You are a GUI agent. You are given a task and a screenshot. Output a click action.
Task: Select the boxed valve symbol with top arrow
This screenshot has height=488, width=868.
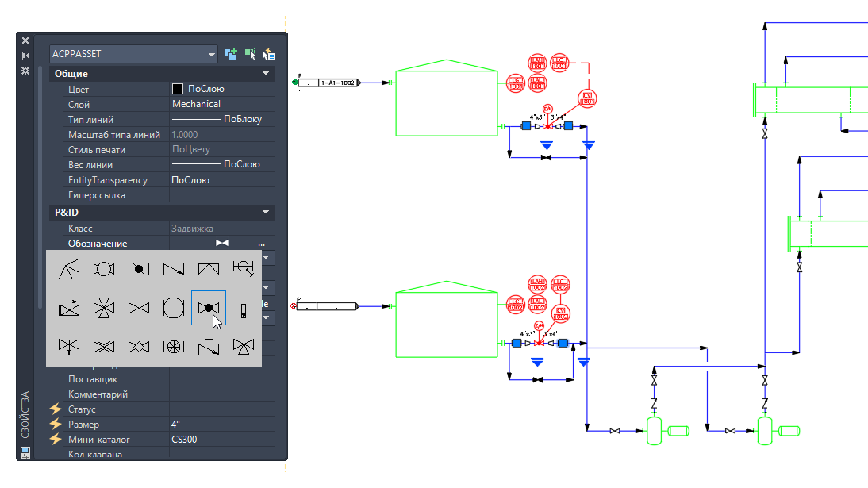click(69, 308)
